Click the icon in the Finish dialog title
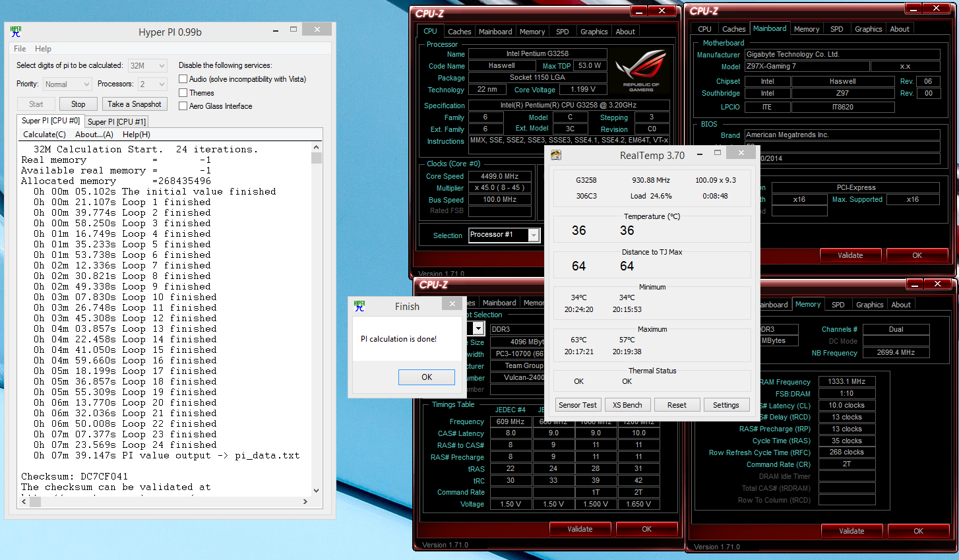This screenshot has width=959, height=560. [x=359, y=306]
